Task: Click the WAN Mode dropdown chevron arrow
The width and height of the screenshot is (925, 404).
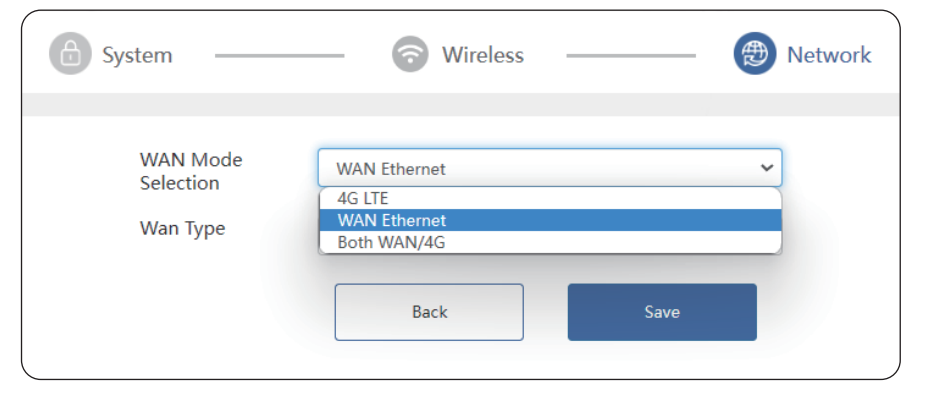Action: pos(767,168)
